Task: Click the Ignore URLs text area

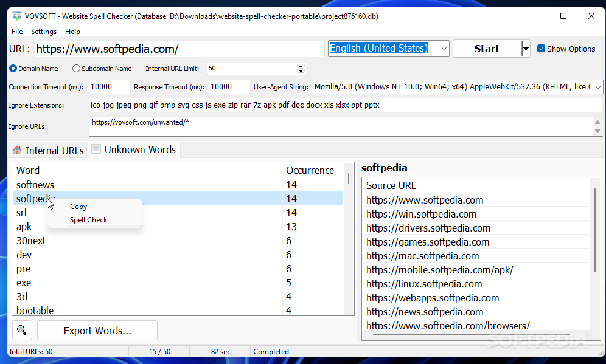Action: 341,126
